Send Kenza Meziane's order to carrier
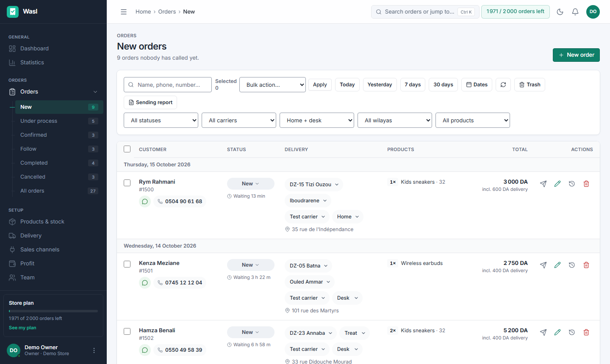 pyautogui.click(x=543, y=265)
